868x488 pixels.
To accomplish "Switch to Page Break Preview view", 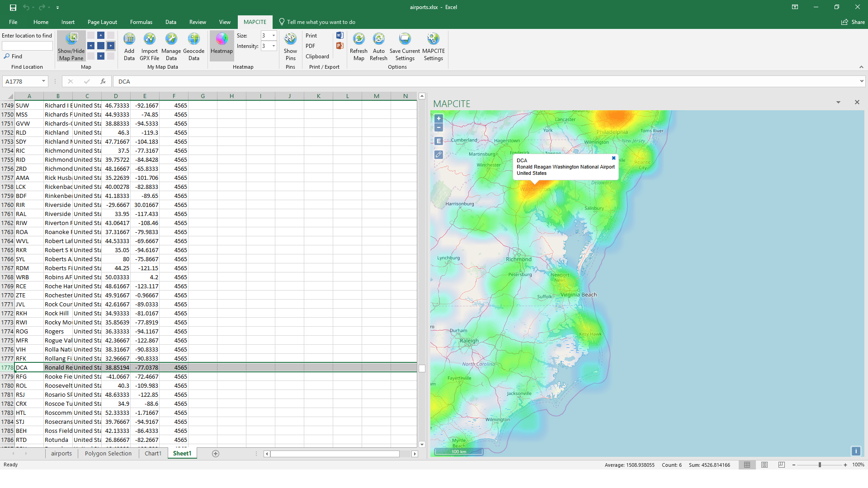I will click(782, 465).
